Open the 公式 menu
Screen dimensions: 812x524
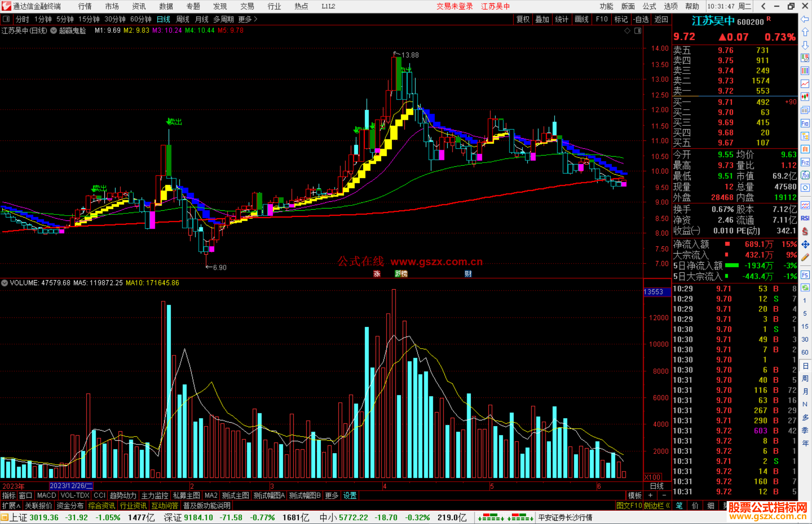pyautogui.click(x=649, y=6)
